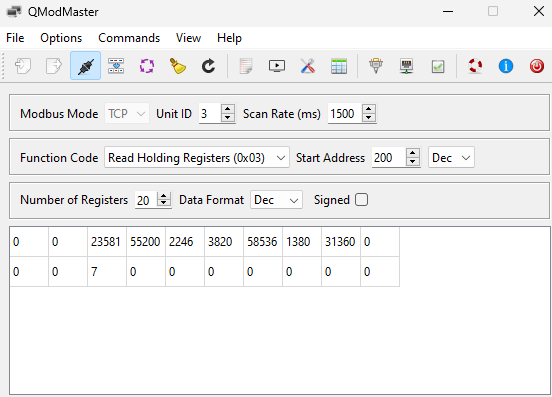Viewport: 552px width, 397px height.
Task: Open the View menu
Action: (188, 38)
